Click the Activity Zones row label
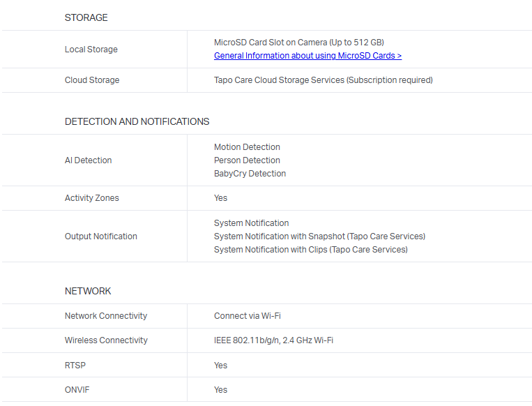The image size is (532, 406). (x=92, y=198)
